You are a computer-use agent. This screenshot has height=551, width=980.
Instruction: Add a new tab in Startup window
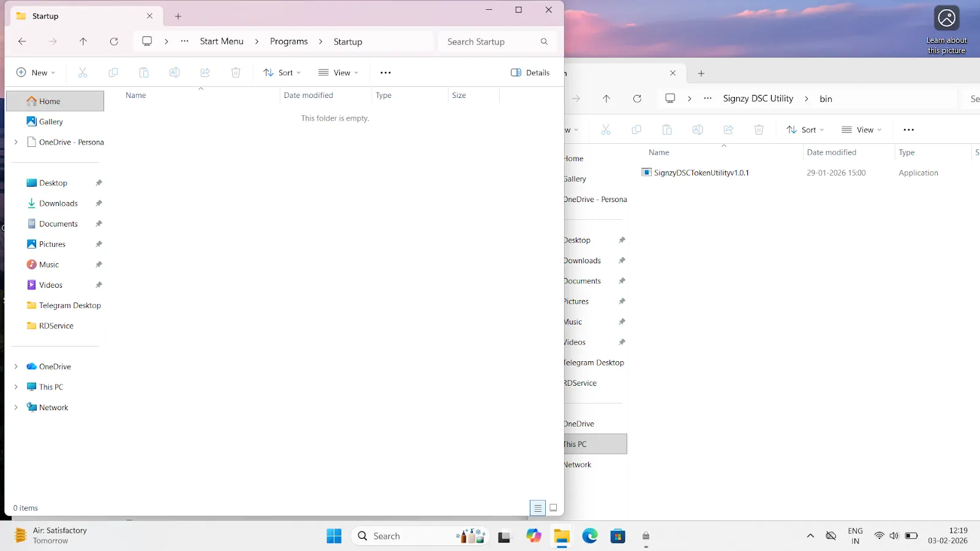click(178, 17)
